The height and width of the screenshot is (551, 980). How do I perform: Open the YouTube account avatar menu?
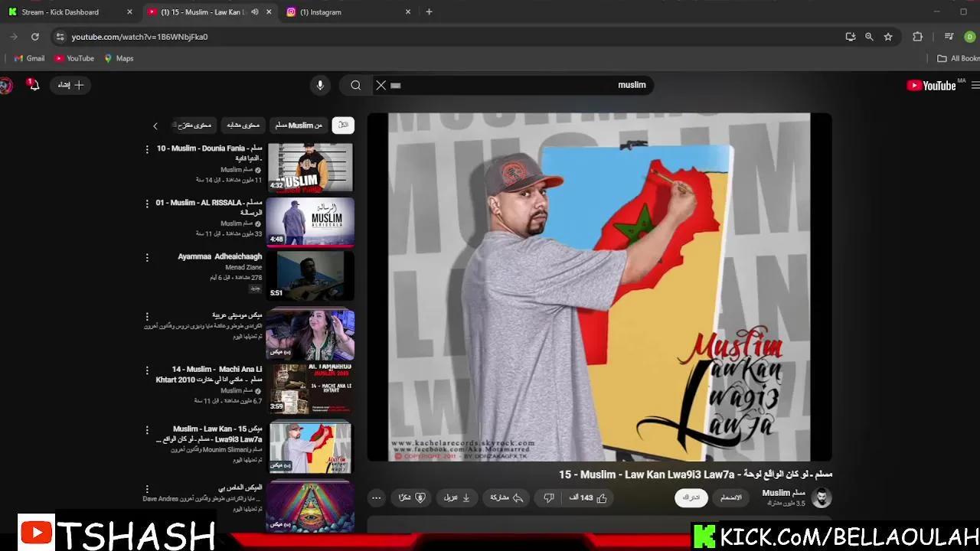[x=5, y=85]
